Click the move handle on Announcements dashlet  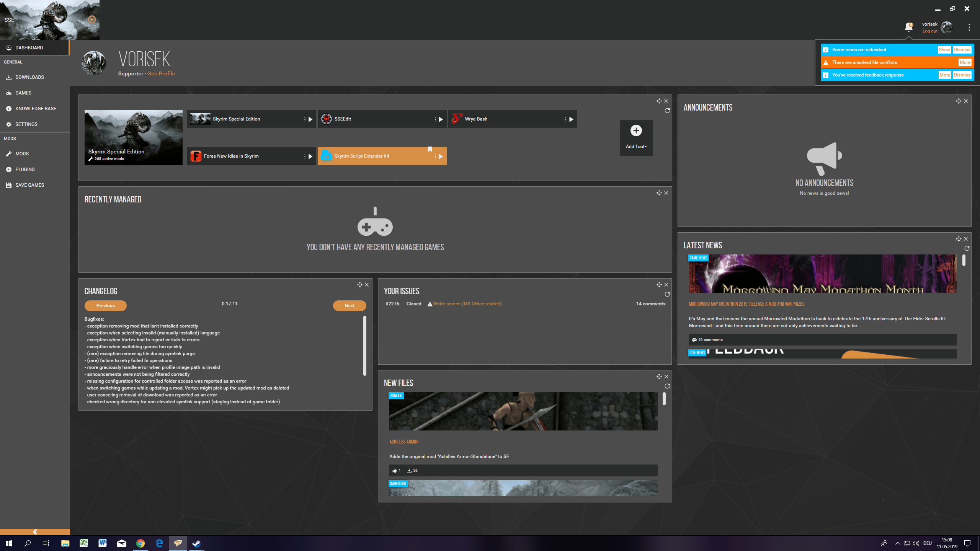point(958,101)
